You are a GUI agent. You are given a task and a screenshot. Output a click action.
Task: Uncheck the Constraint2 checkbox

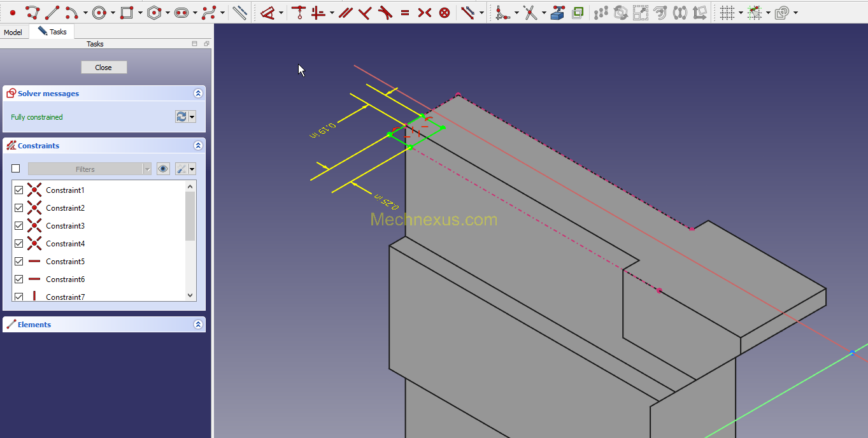coord(18,208)
